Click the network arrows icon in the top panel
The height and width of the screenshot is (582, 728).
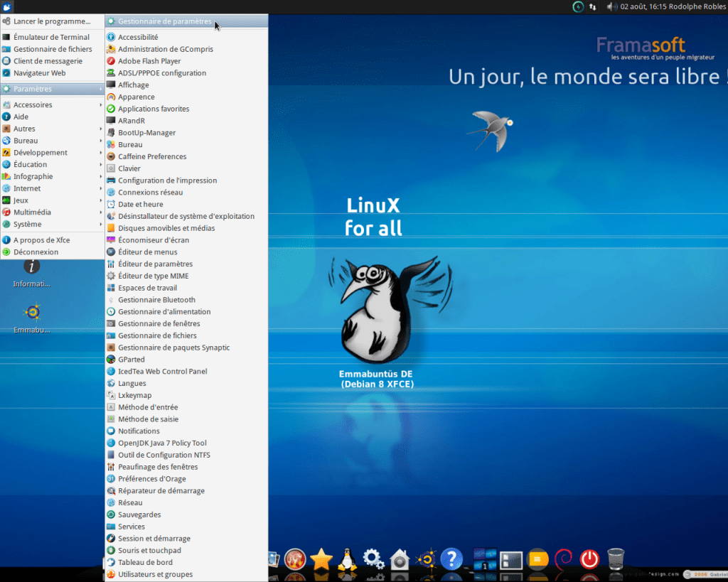593,6
